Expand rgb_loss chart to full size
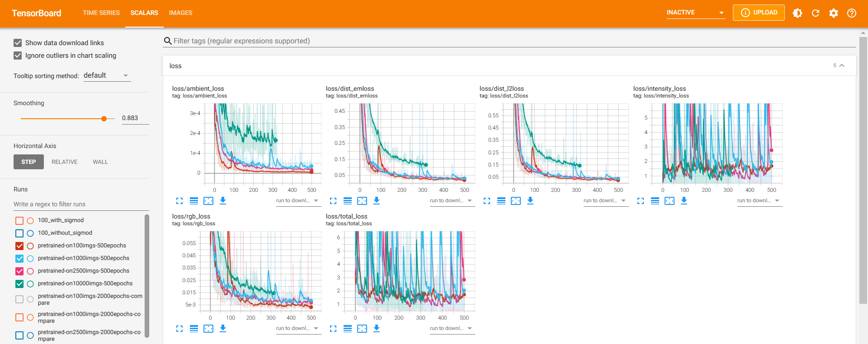 click(x=179, y=329)
